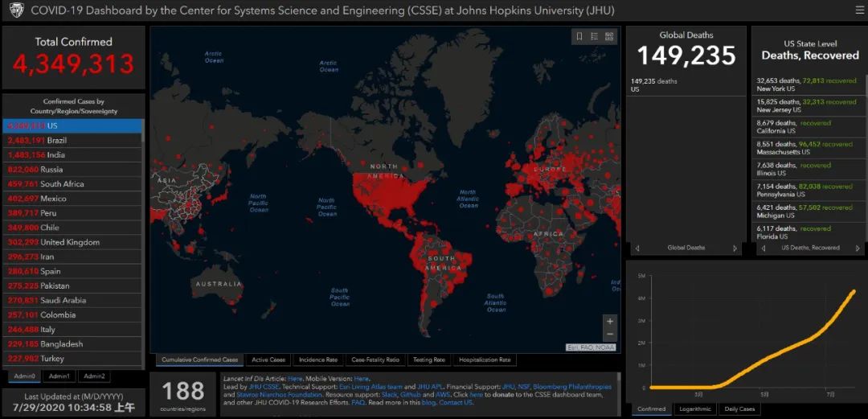Screen dimensions: 868x419
Task: Go to previous US Deaths, Recovered page
Action: tap(764, 249)
